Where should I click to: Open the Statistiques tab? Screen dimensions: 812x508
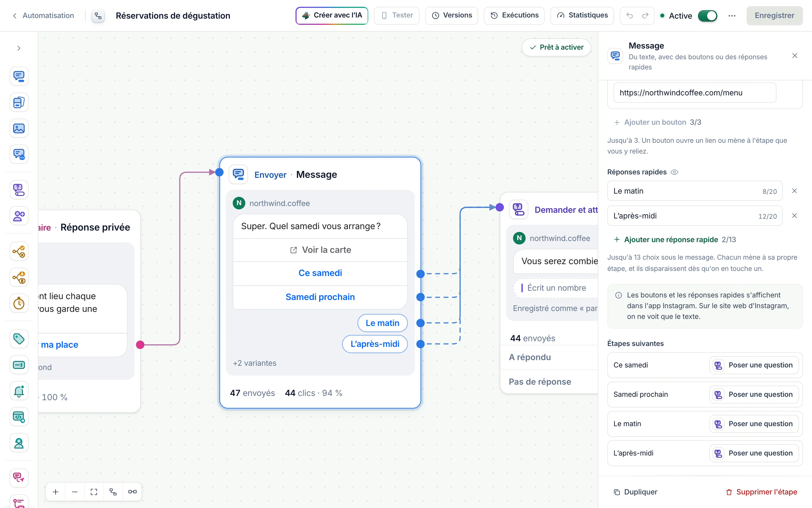click(x=582, y=16)
